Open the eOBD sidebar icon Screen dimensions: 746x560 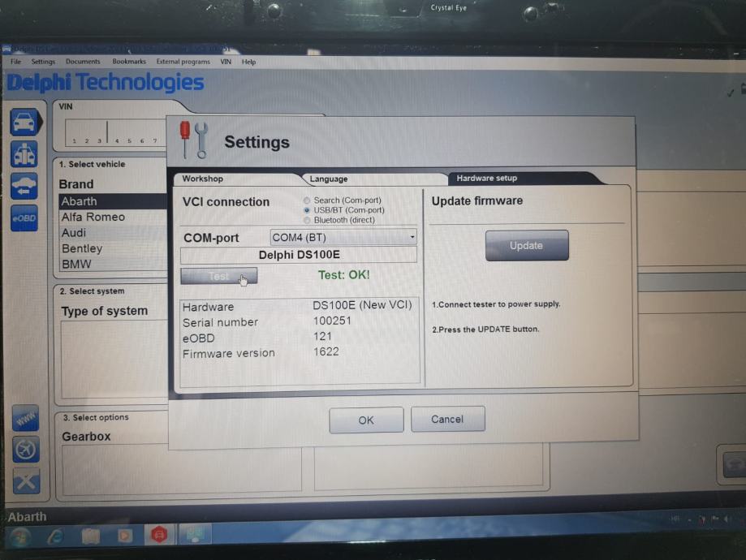coord(24,218)
